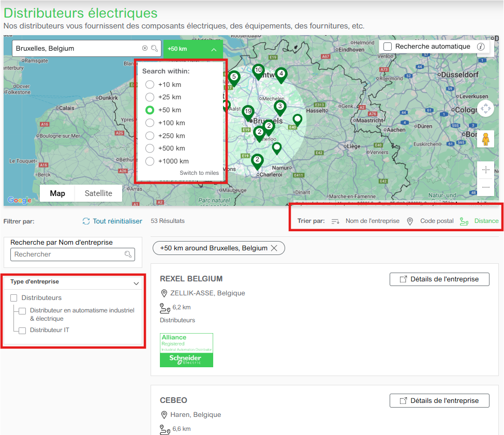Sort results by Code postal
The width and height of the screenshot is (504, 435).
coord(437,221)
